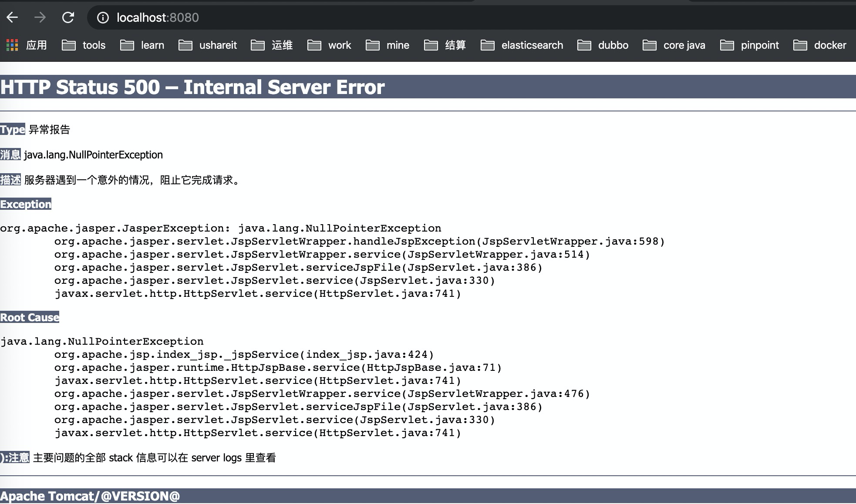Open site information via the info icon
This screenshot has width=856, height=504.
(103, 18)
